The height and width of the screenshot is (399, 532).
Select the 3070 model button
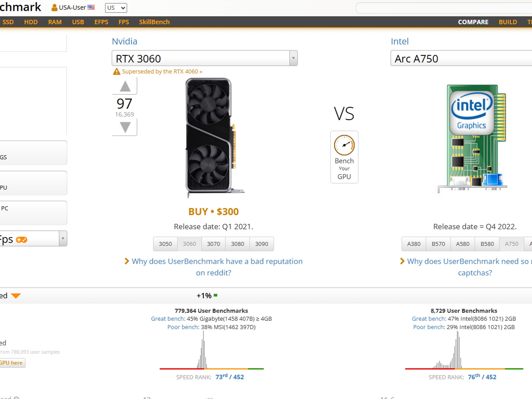pos(213,244)
